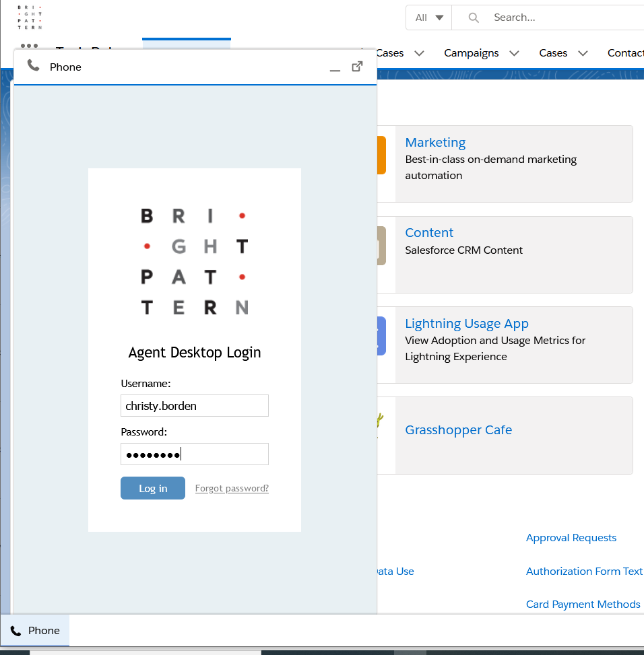Pop out the Phone panel window

[357, 67]
